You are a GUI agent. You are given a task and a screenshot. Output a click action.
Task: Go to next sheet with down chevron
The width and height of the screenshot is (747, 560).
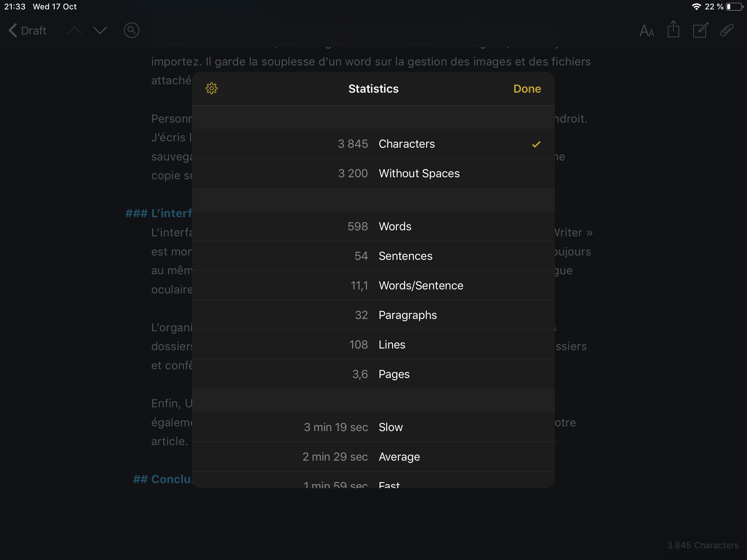(x=100, y=30)
